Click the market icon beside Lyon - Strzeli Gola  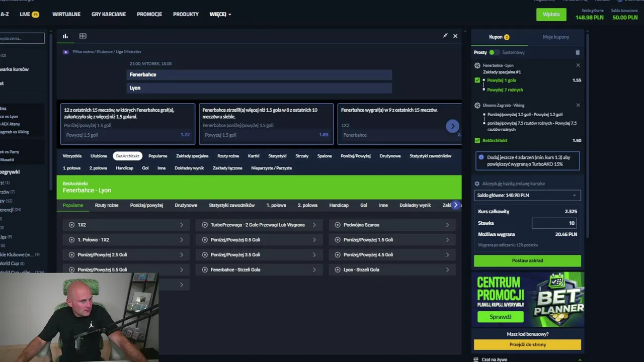tap(338, 270)
